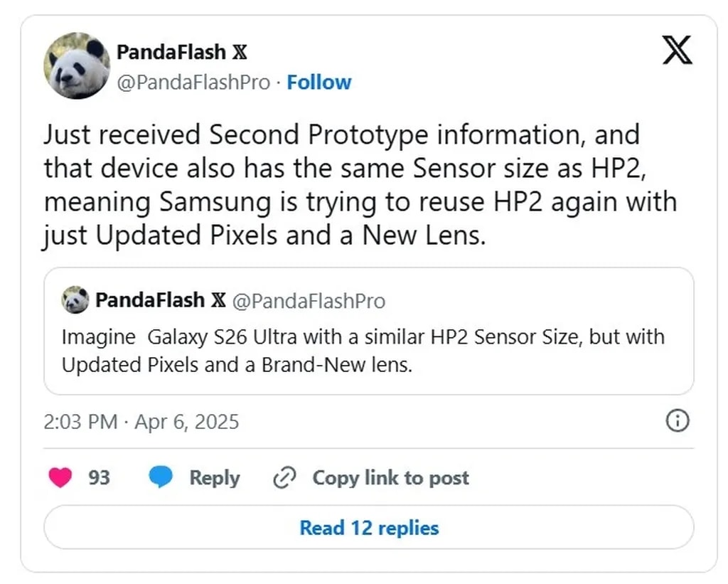Click the X logo in top corner
Screen dimensions: 728x584
coord(677,51)
